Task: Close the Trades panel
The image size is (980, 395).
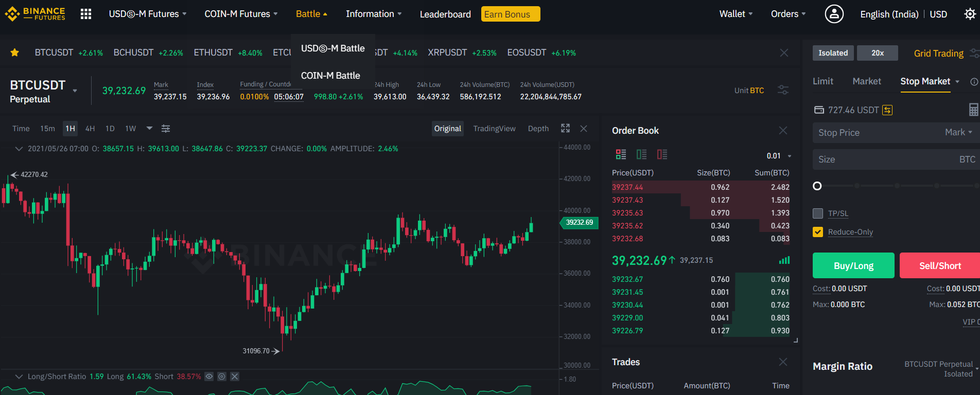Action: click(783, 362)
